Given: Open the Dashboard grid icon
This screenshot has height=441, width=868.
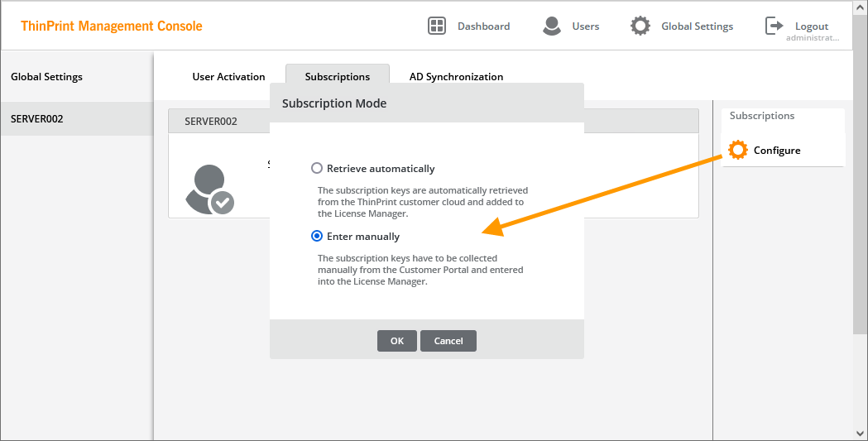Looking at the screenshot, I should 437,26.
